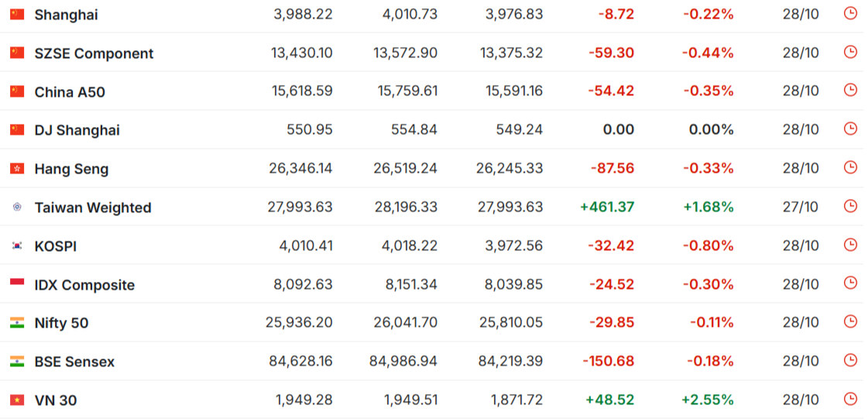
Task: Click the clock icon for SZSE Component
Action: point(850,51)
